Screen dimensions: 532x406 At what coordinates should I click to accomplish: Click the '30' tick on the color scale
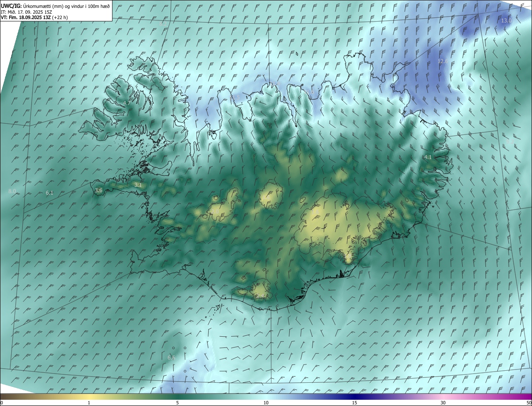(x=443, y=403)
